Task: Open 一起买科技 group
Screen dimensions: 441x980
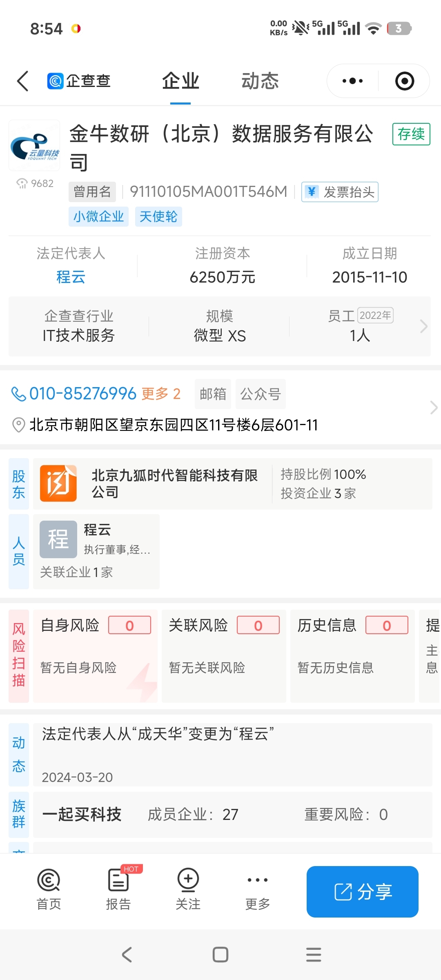Action: pyautogui.click(x=82, y=814)
